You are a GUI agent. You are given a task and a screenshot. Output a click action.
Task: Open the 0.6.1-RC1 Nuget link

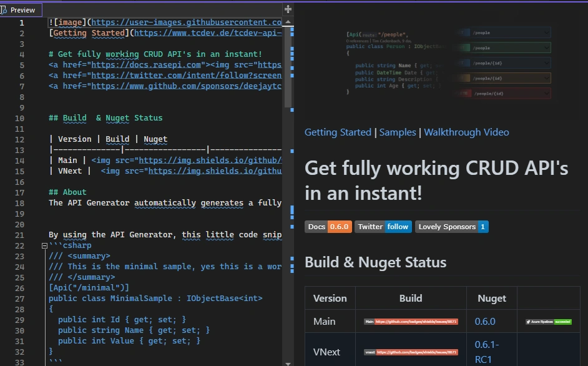point(487,352)
